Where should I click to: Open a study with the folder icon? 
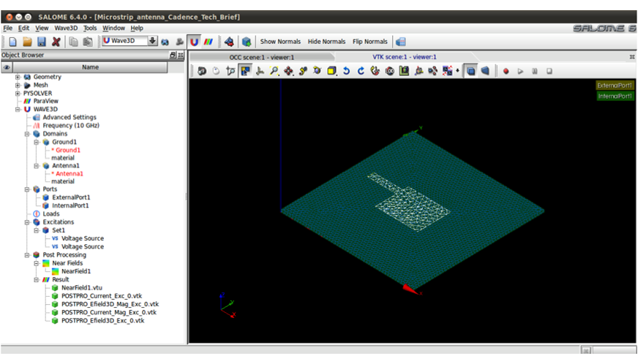pyautogui.click(x=27, y=42)
